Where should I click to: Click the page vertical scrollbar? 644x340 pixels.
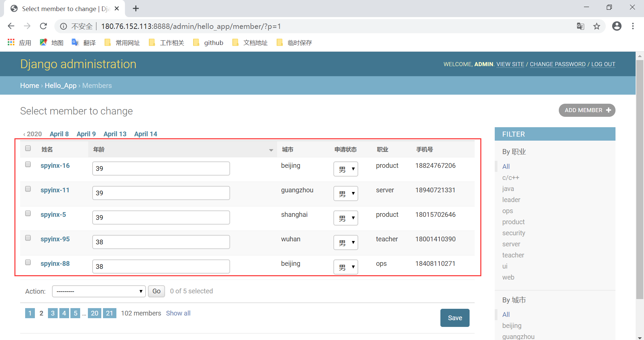point(640,180)
